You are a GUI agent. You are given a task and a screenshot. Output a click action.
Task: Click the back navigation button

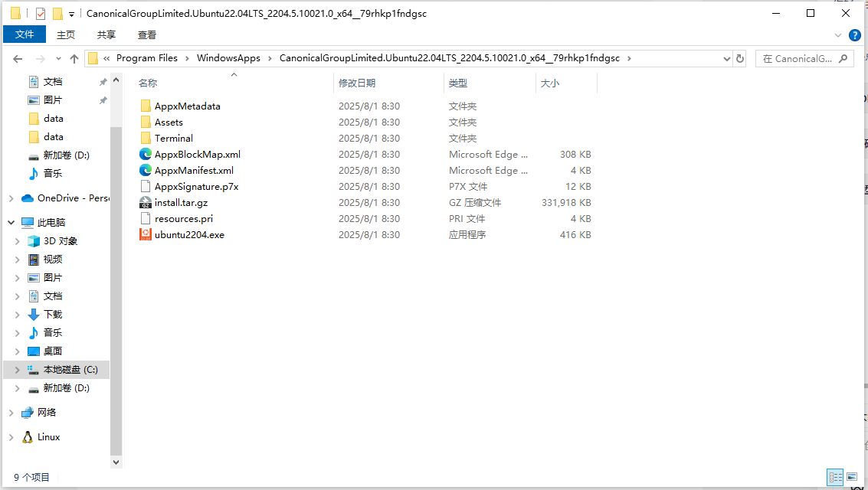pos(17,57)
